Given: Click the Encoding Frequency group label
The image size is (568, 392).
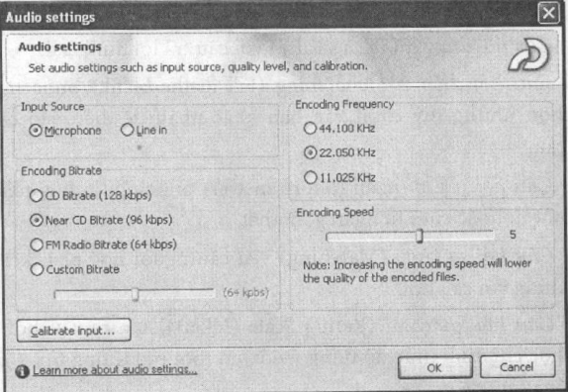Looking at the screenshot, I should tap(344, 105).
